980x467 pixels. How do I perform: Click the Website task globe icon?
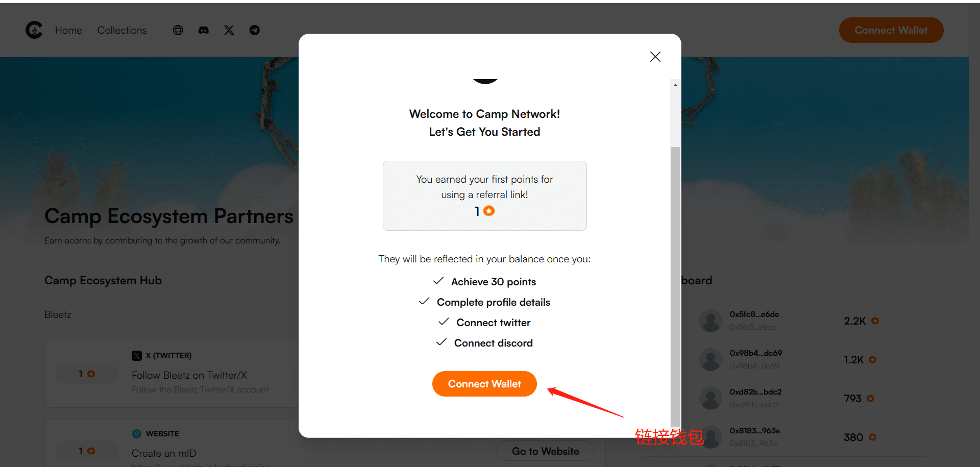tap(137, 434)
